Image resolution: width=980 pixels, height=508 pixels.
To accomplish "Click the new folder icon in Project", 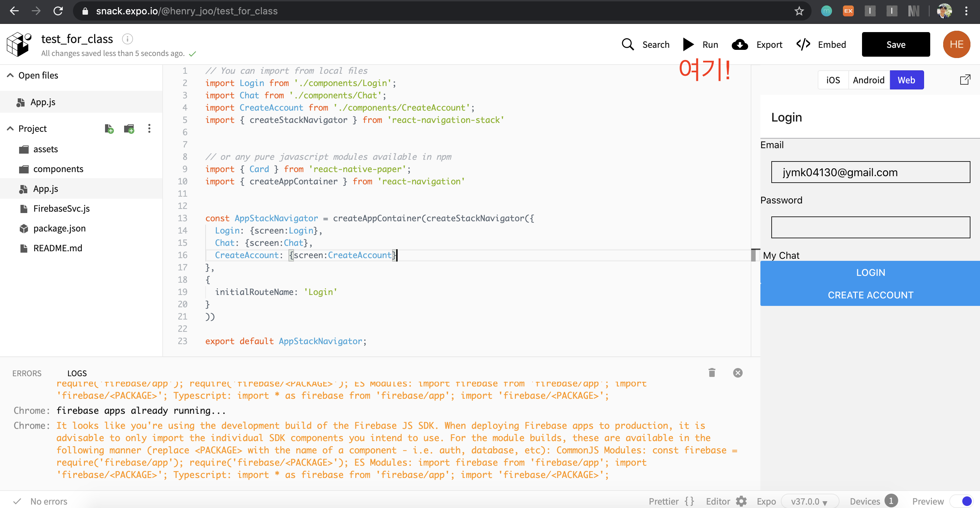I will (x=129, y=129).
